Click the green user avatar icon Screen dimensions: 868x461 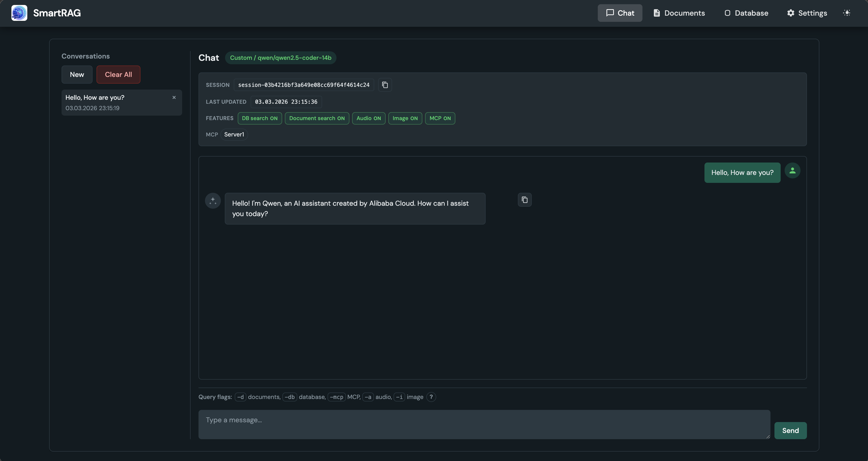(x=792, y=170)
